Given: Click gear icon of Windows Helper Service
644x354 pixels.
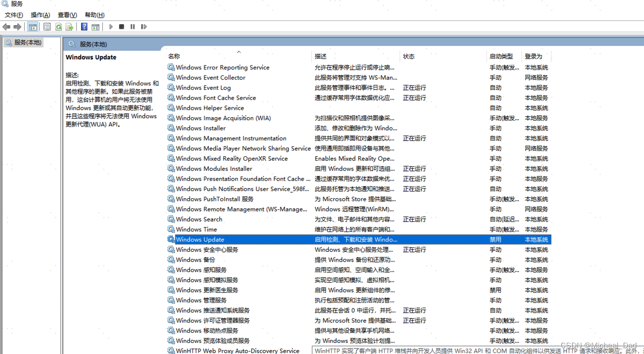Looking at the screenshot, I should [x=171, y=108].
